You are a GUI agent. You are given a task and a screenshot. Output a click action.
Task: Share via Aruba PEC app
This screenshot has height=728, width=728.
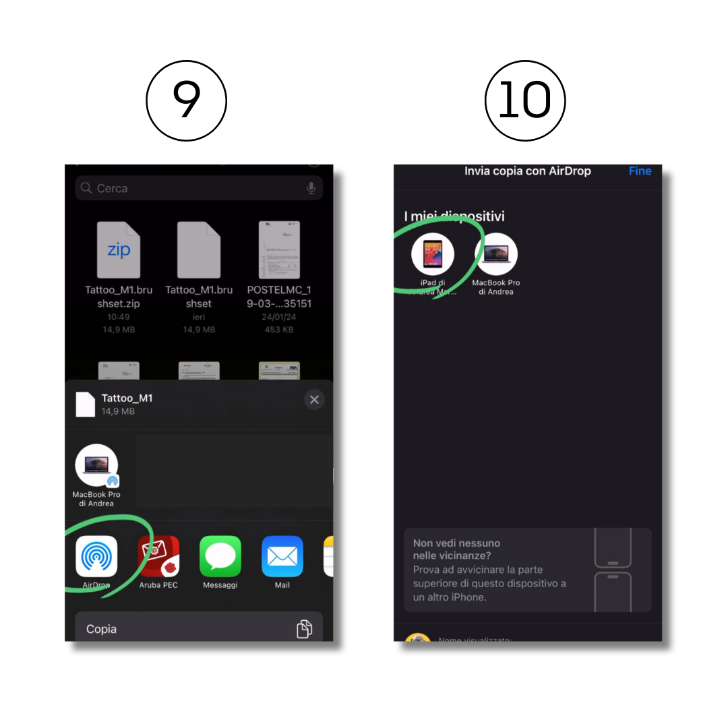tap(158, 556)
